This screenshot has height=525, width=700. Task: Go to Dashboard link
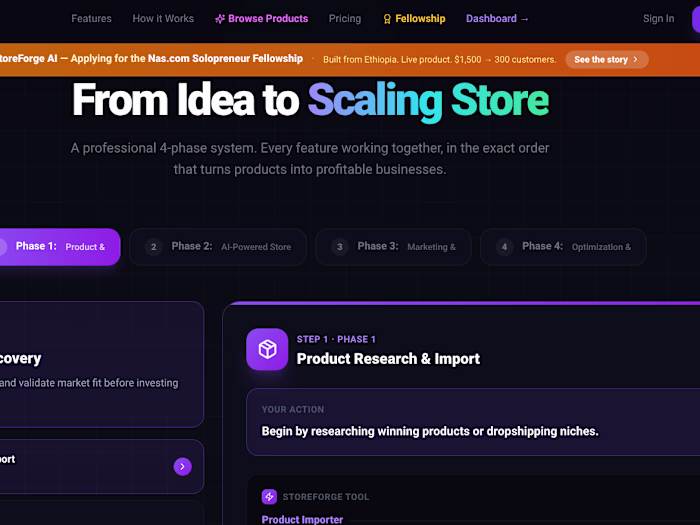click(x=497, y=19)
